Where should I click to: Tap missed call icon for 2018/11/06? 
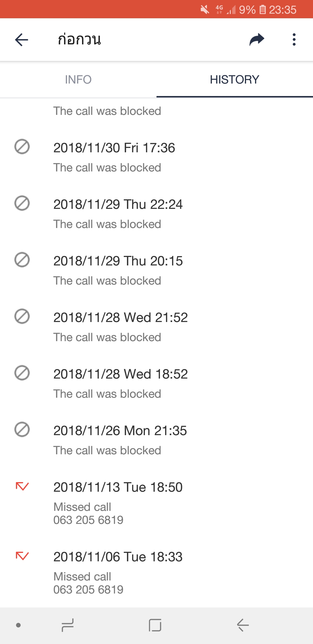click(22, 556)
